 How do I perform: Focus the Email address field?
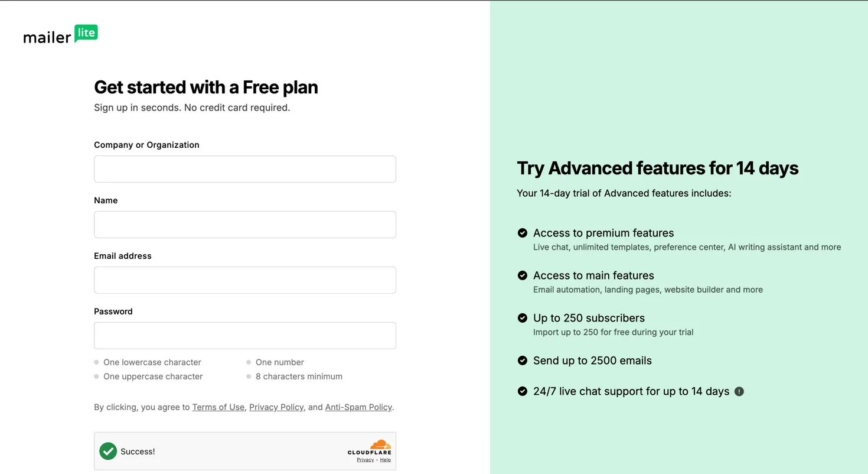(x=245, y=280)
